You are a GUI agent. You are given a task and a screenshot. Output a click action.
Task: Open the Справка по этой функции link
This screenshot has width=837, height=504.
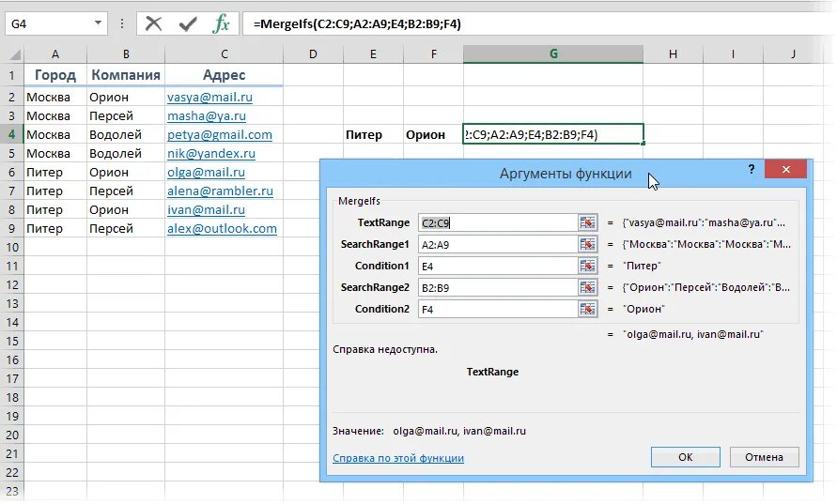click(x=398, y=458)
